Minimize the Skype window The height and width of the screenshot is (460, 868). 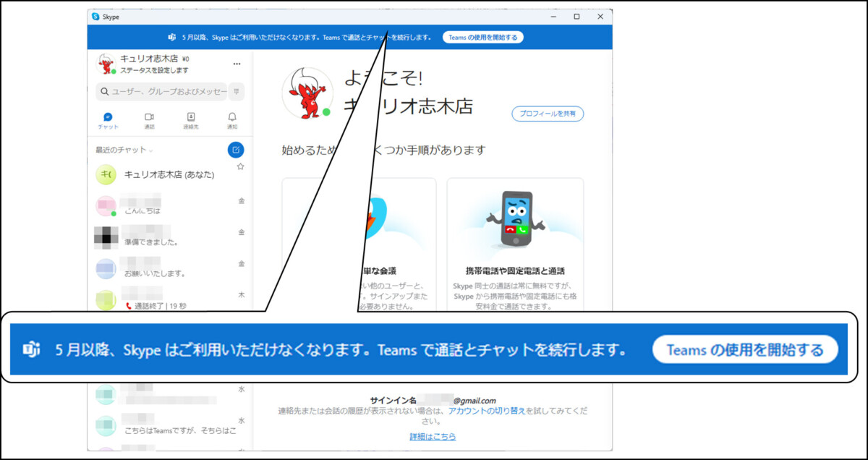tap(553, 16)
